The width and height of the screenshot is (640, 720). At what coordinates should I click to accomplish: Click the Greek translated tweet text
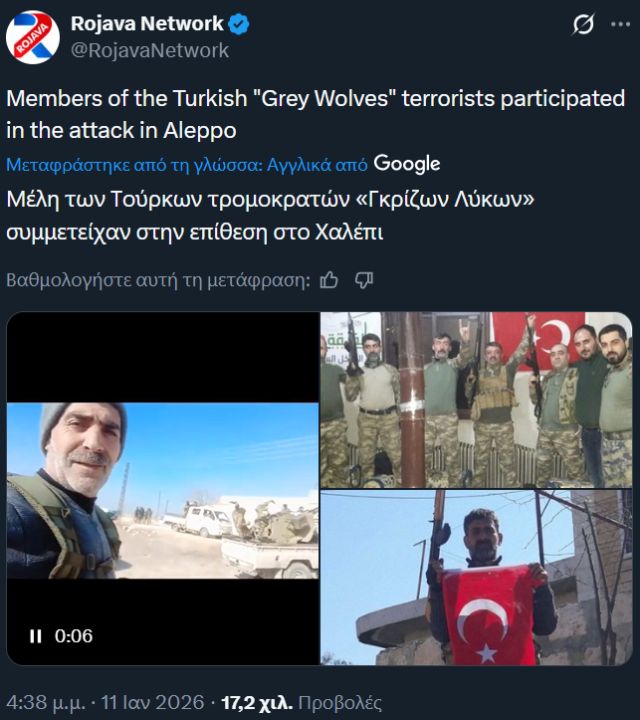coord(270,216)
